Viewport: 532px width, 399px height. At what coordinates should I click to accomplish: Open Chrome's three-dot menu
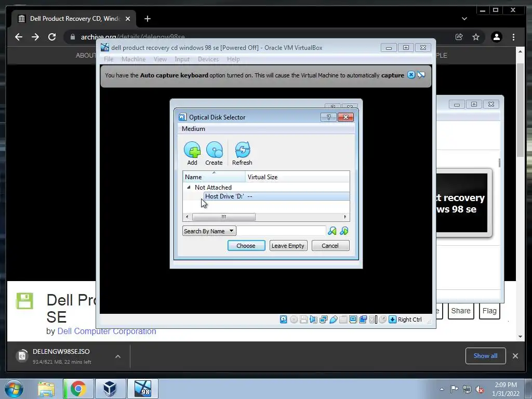click(513, 37)
